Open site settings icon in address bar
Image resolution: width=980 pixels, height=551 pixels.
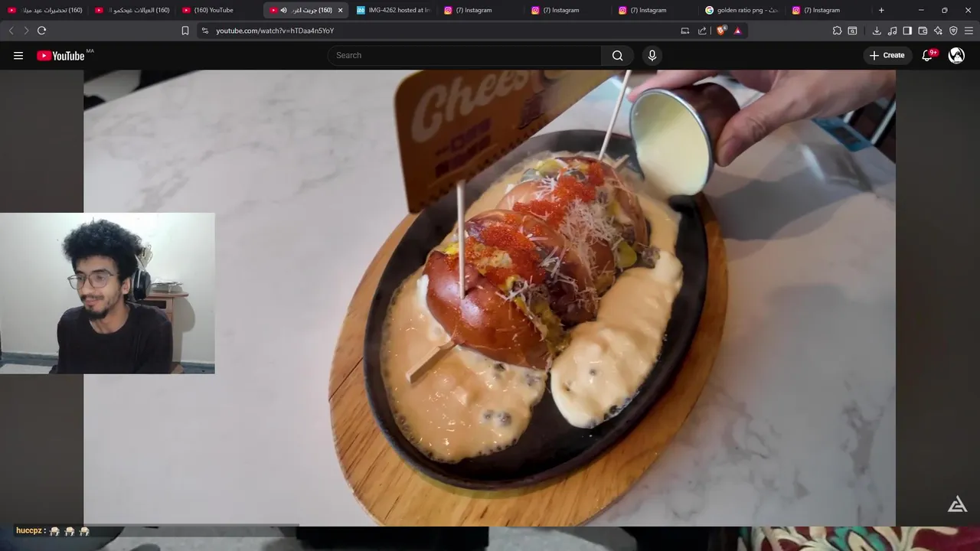(204, 31)
